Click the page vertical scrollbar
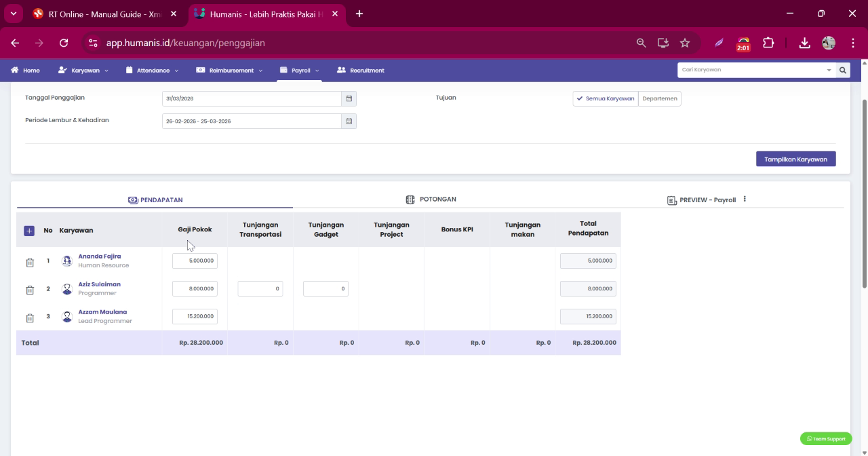 [x=864, y=193]
